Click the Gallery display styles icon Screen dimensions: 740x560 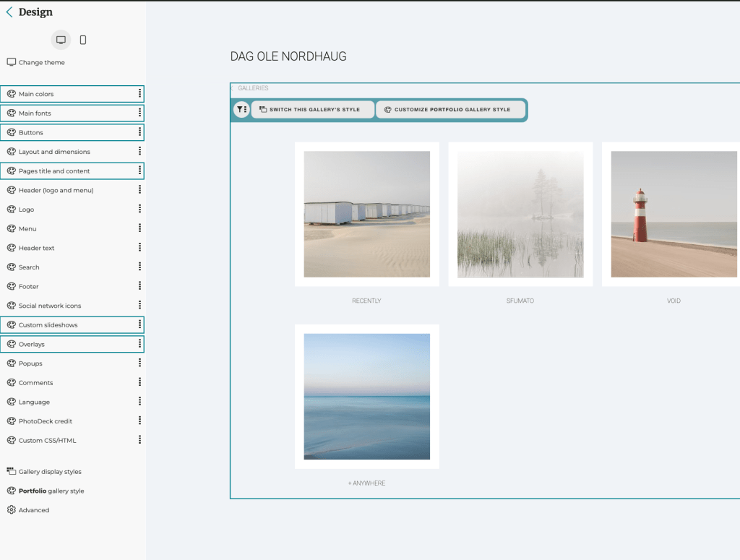12,471
